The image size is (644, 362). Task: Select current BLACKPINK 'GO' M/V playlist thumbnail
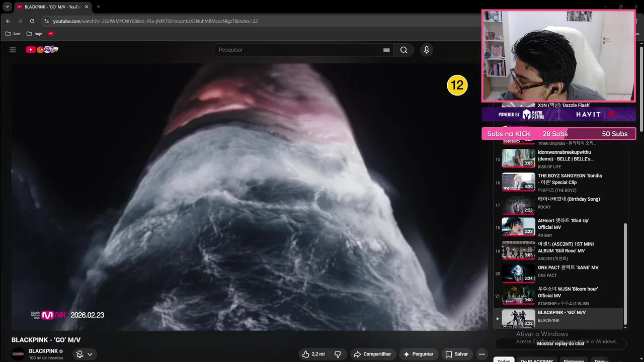(x=518, y=319)
